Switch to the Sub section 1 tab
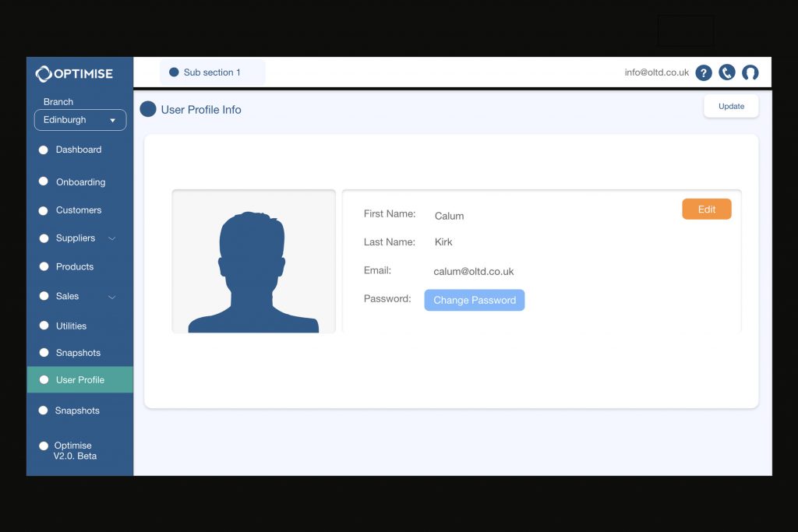Viewport: 798px width, 532px height. pos(212,72)
